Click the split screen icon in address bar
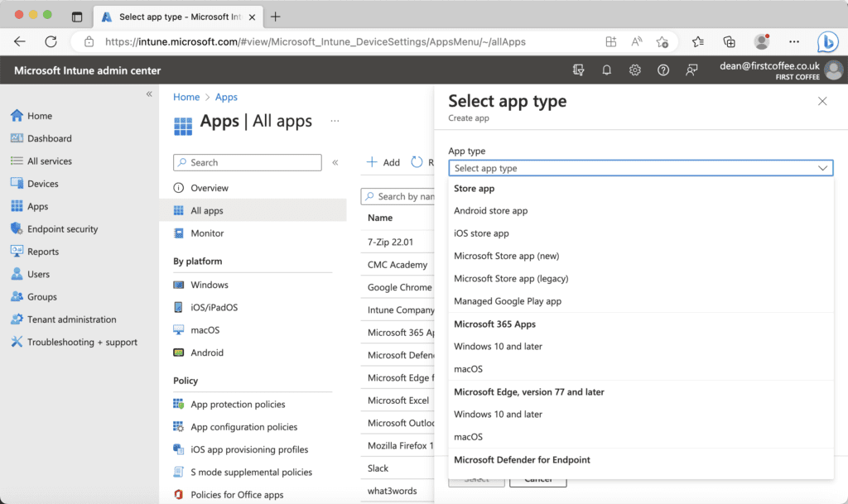The image size is (848, 504). [610, 41]
